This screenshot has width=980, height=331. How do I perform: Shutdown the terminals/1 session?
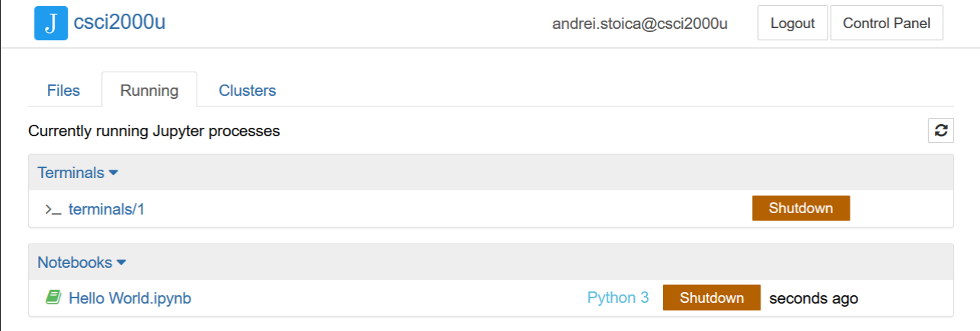pyautogui.click(x=800, y=208)
